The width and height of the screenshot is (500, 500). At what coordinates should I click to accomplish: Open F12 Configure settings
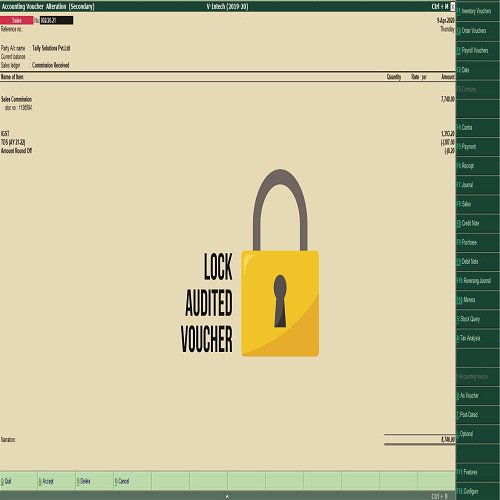[x=478, y=491]
